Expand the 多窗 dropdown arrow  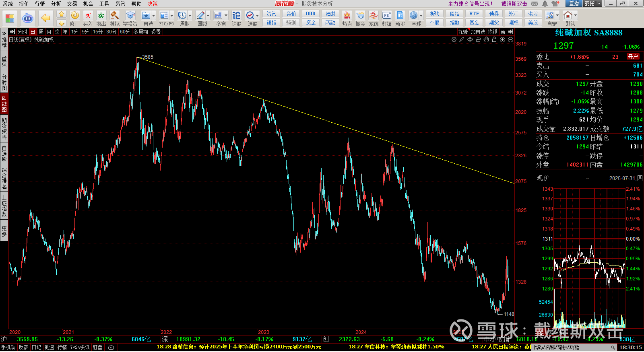click(x=226, y=16)
